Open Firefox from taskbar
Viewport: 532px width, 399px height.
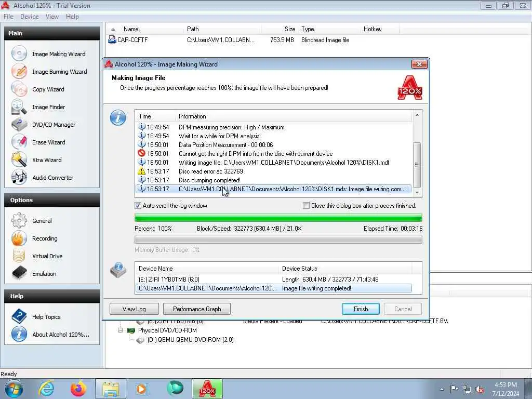click(x=78, y=389)
